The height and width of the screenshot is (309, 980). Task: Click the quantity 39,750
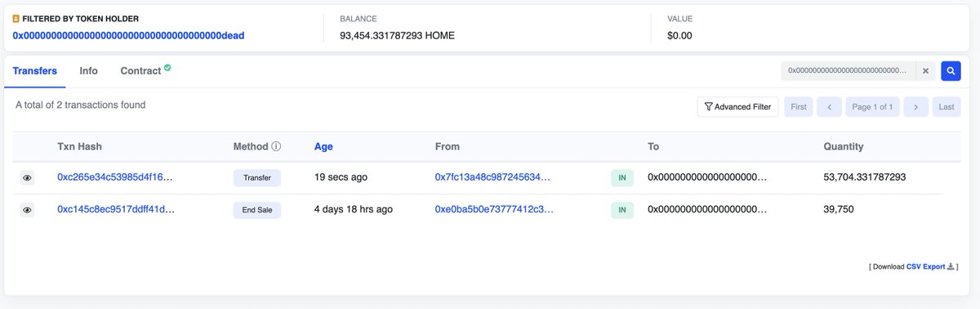coord(839,209)
